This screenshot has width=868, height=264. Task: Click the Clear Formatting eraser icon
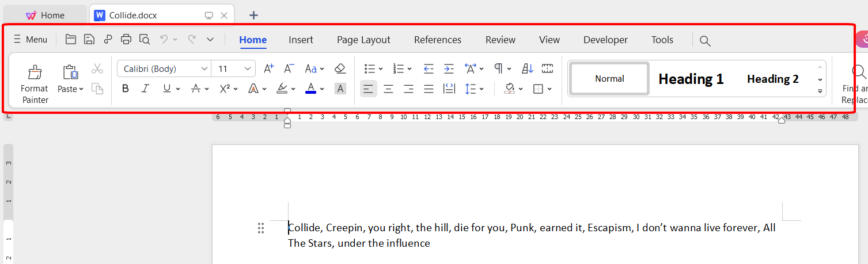pyautogui.click(x=340, y=69)
